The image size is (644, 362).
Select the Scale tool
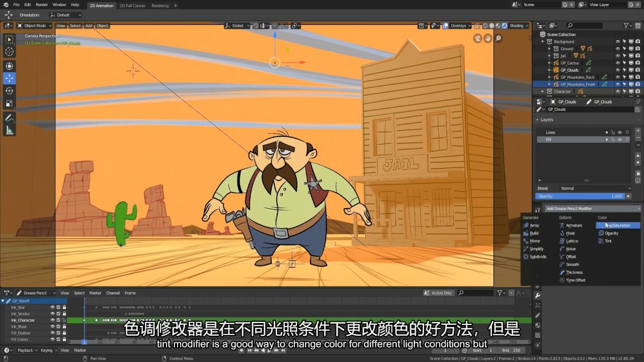coord(10,104)
